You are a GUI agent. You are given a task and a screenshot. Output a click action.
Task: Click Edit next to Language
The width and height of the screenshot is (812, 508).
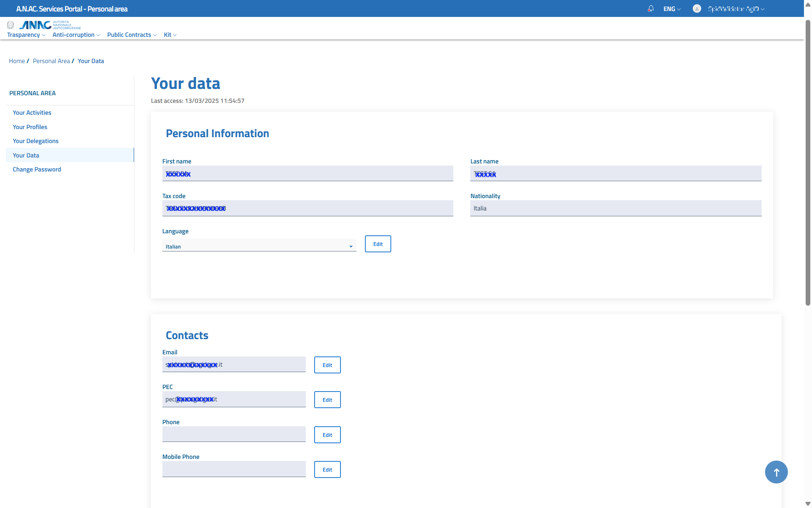pyautogui.click(x=378, y=244)
